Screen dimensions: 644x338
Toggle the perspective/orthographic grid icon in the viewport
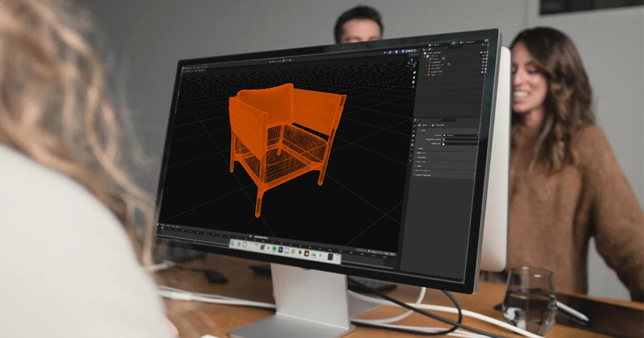click(413, 87)
